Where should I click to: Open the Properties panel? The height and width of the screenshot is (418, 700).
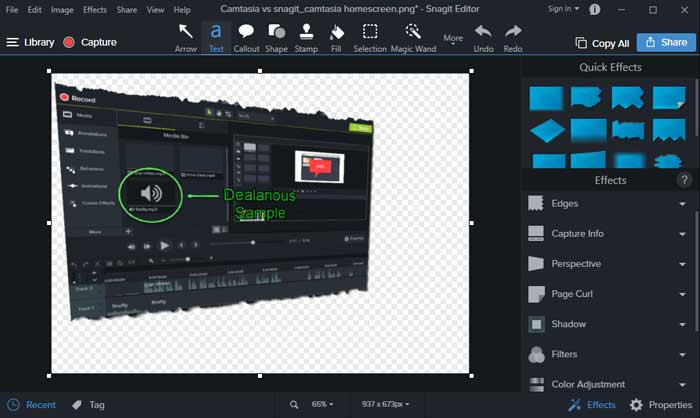click(x=661, y=405)
